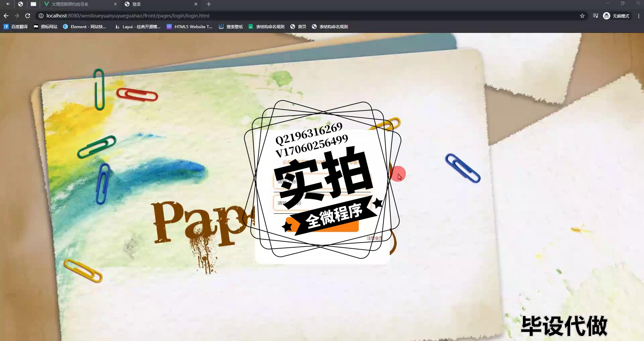
Task: Open a new browser tab
Action: tap(209, 4)
